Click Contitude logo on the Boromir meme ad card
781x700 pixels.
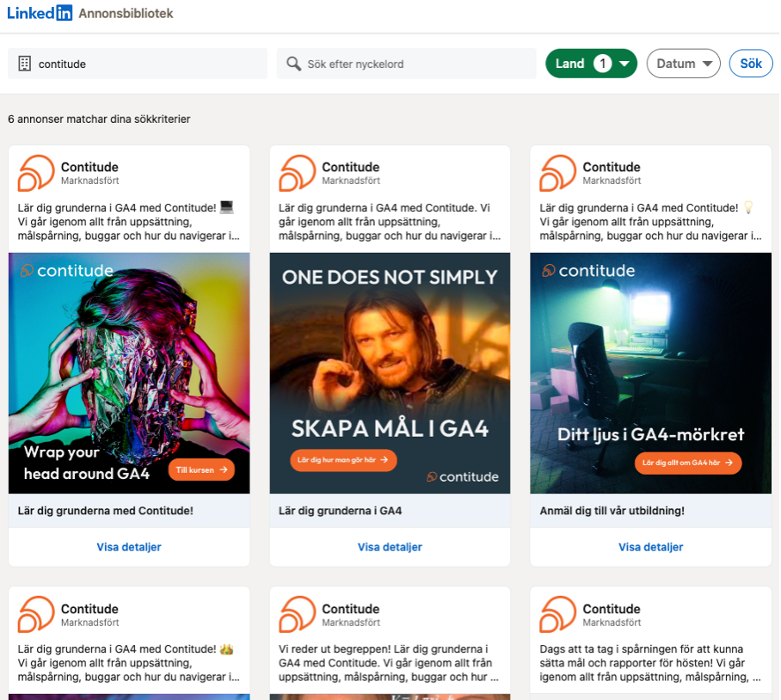tap(298, 173)
